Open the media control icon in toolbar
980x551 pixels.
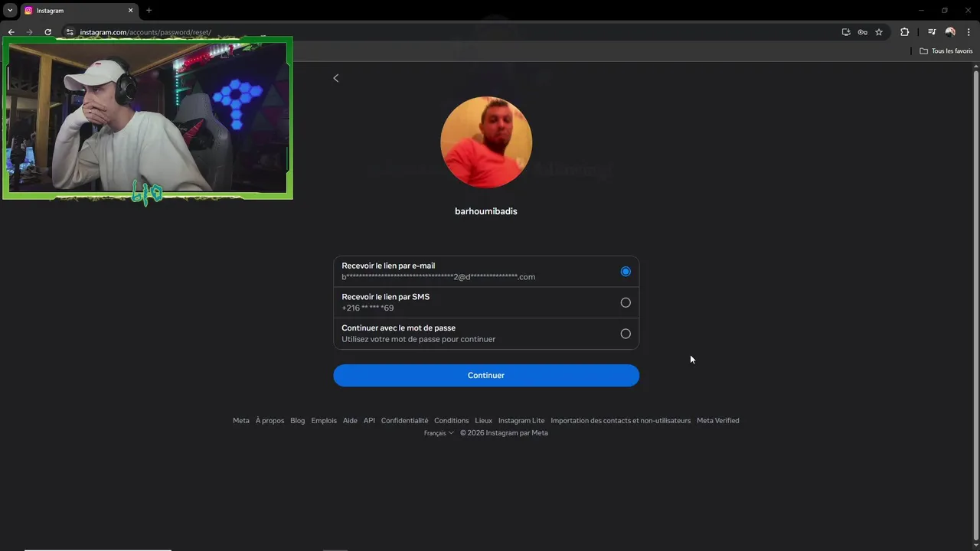[x=932, y=32]
